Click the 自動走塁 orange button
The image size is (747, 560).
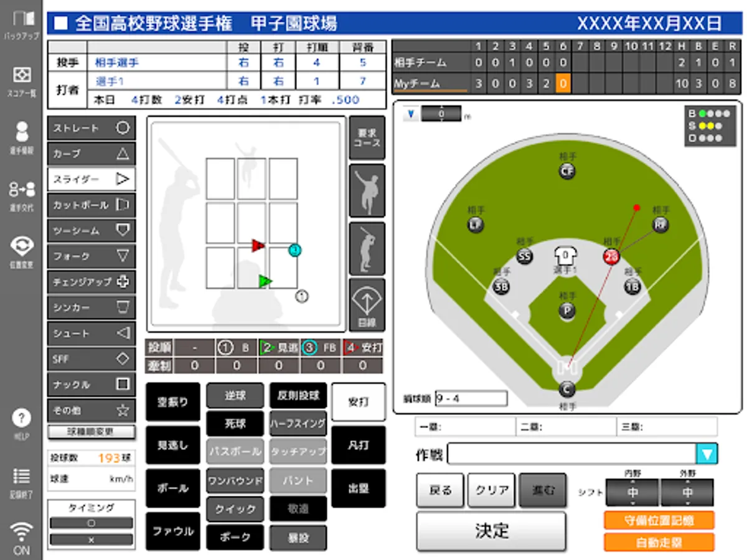pyautogui.click(x=659, y=542)
